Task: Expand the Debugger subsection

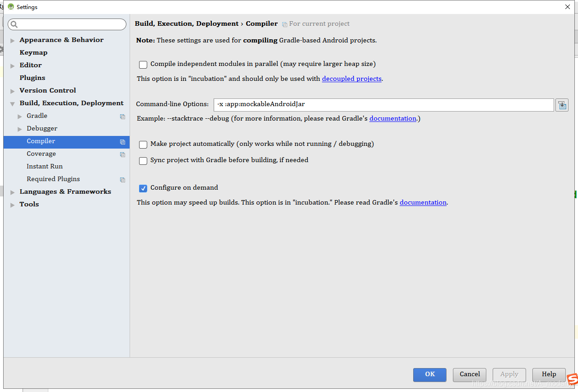Action: point(20,129)
